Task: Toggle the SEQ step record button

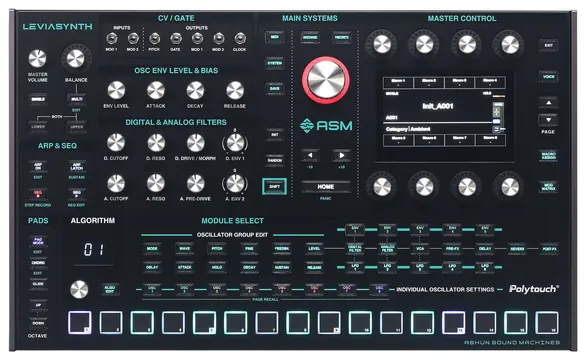Action: [x=38, y=194]
